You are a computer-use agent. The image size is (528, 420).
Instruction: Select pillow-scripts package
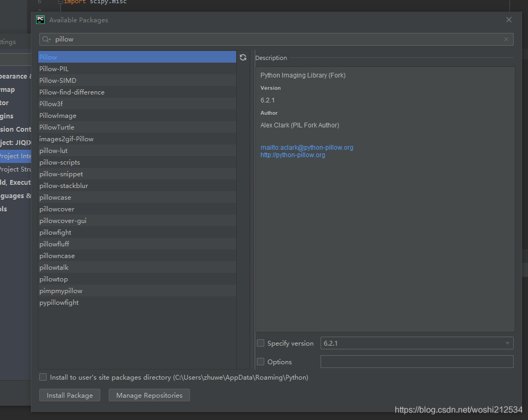click(137, 162)
